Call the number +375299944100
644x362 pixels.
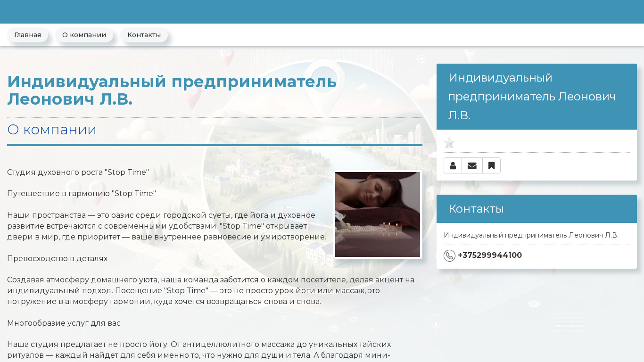[490, 255]
